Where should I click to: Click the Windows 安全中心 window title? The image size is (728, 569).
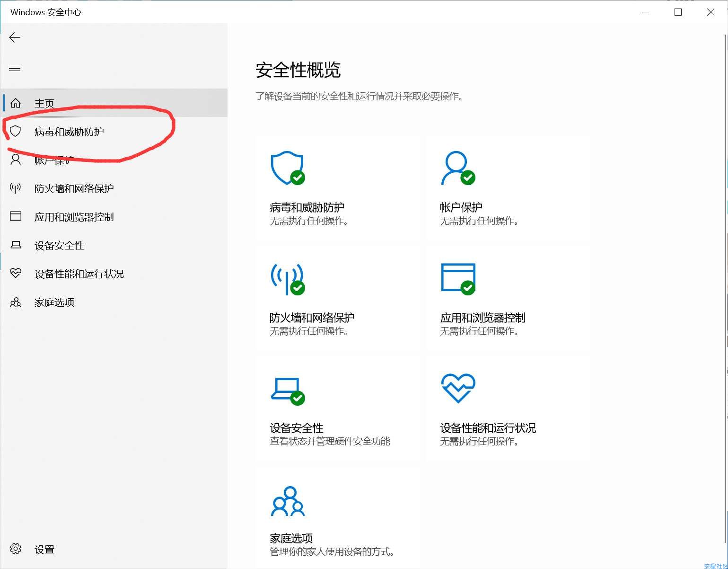coord(46,12)
